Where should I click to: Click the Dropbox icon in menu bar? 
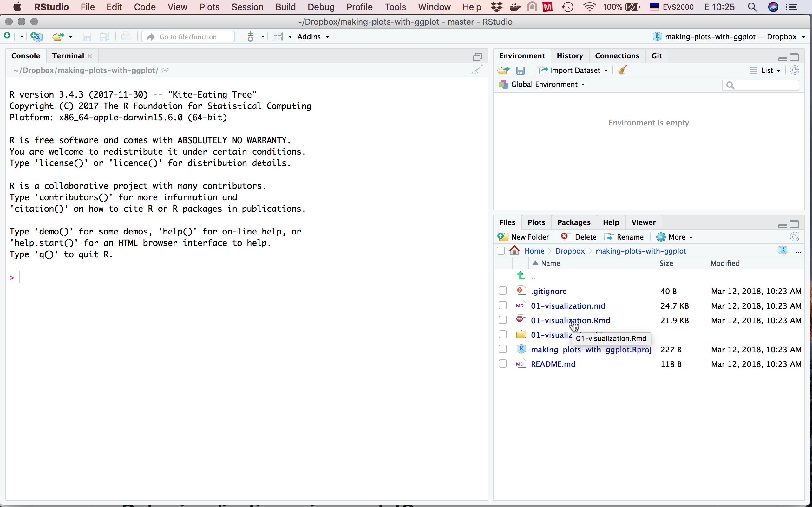tap(497, 7)
